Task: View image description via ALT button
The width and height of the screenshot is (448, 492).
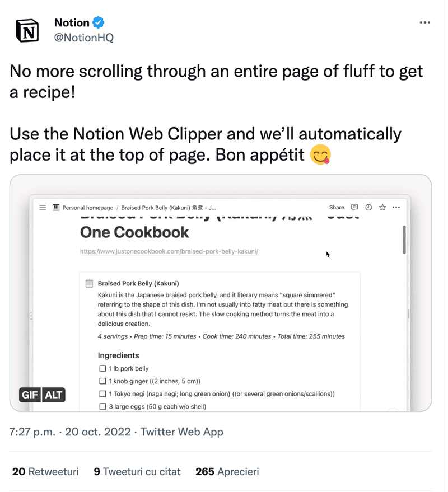Action: point(53,395)
